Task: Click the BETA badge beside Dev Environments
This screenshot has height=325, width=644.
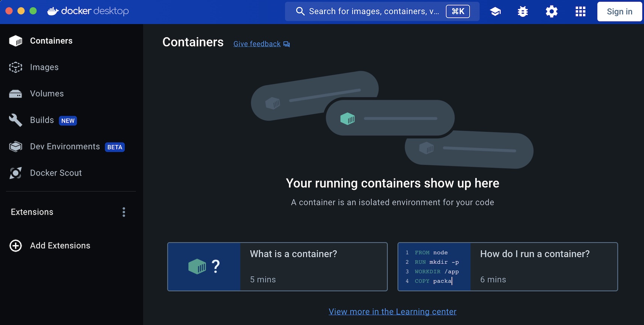Action: 115,147
